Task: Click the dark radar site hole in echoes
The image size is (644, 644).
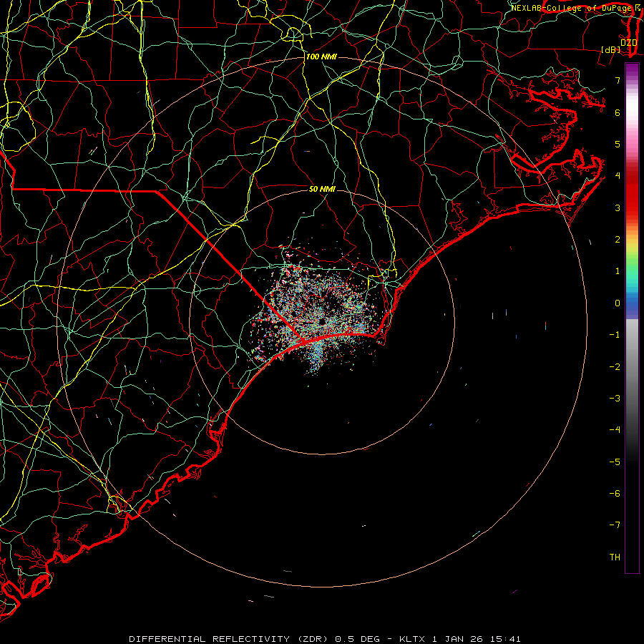Action: coord(323,321)
